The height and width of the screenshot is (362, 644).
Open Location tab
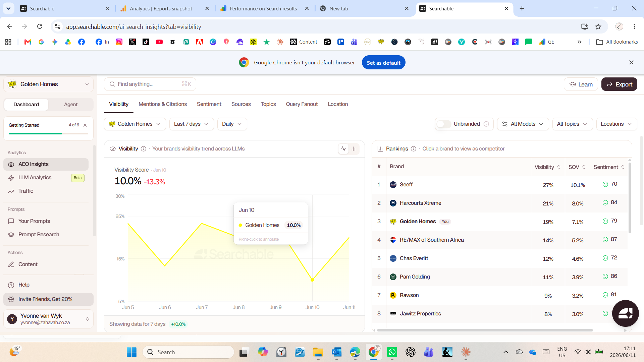[338, 104]
